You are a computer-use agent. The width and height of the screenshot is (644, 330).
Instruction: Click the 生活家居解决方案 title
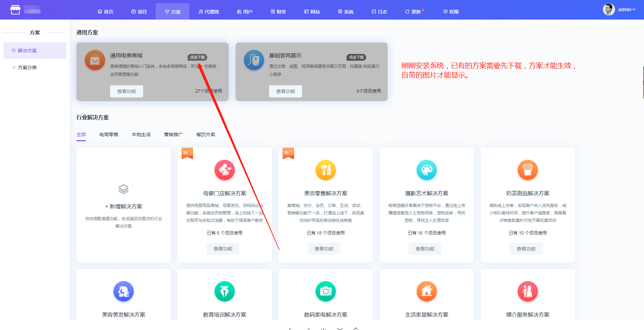tap(427, 314)
